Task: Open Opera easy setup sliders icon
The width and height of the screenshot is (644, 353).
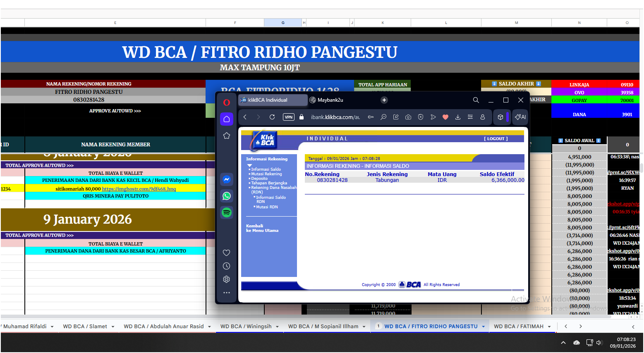Action: click(x=470, y=117)
